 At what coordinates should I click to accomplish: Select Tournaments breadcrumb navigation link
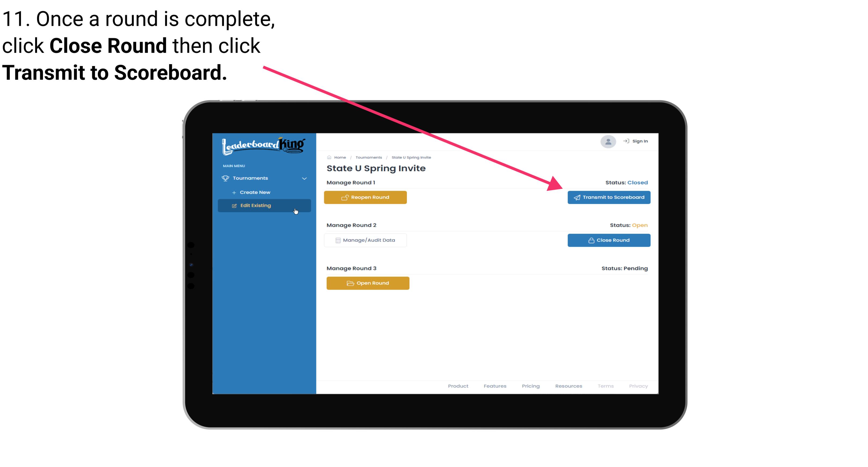(368, 157)
